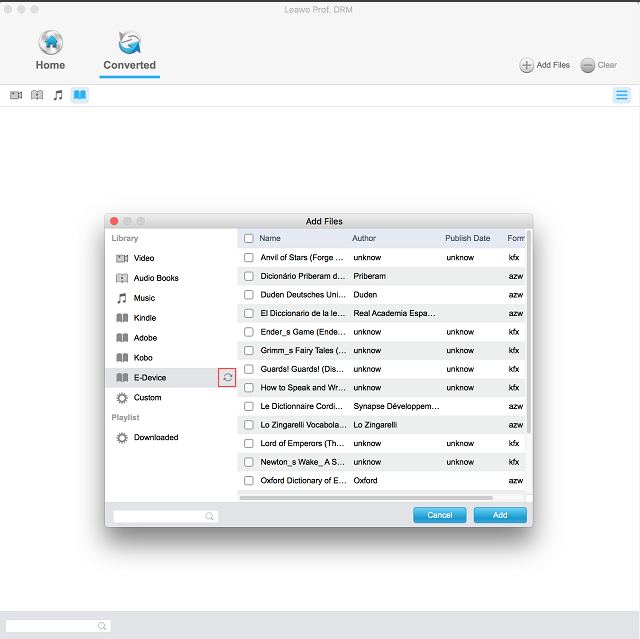640x639 pixels.
Task: Select Adobe in the Library sidebar
Action: click(171, 337)
